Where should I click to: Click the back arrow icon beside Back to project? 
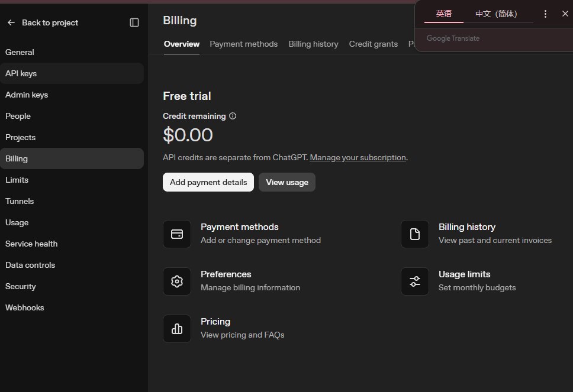(11, 22)
